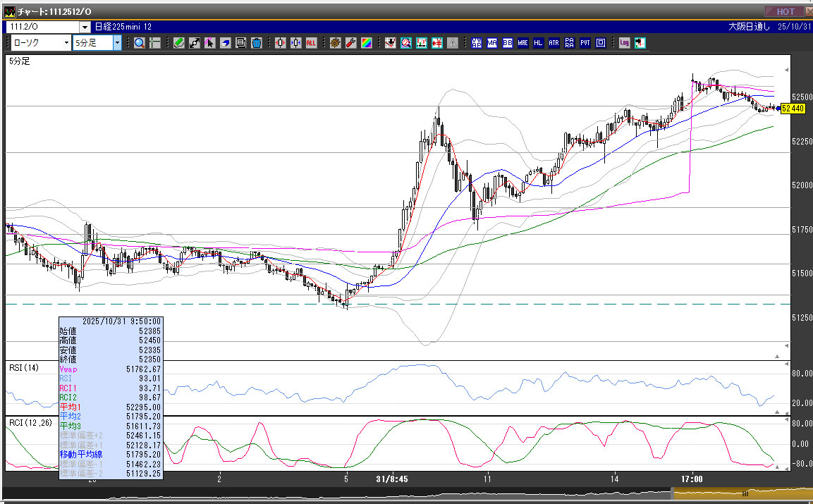
Task: Click the trash can delete icon
Action: (x=256, y=43)
